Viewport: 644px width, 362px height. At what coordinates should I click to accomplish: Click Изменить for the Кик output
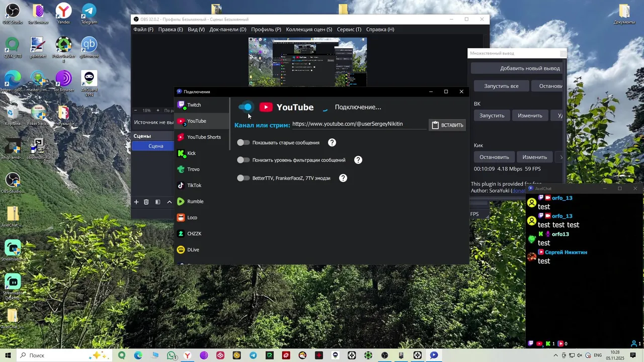point(534,157)
